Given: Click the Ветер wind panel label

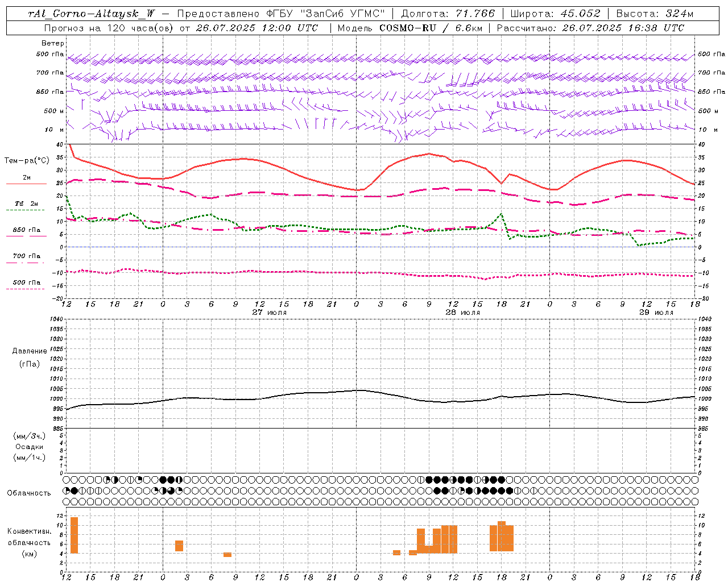Looking at the screenshot, I should [53, 43].
